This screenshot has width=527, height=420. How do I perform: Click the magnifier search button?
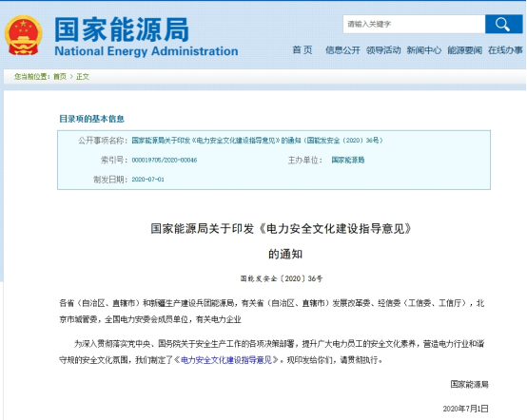(x=503, y=24)
